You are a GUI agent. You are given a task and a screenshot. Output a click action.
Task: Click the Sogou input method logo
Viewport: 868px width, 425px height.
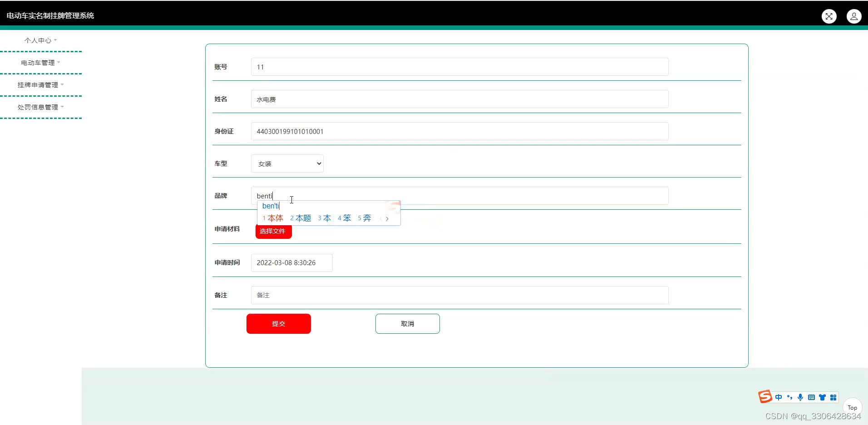click(765, 396)
